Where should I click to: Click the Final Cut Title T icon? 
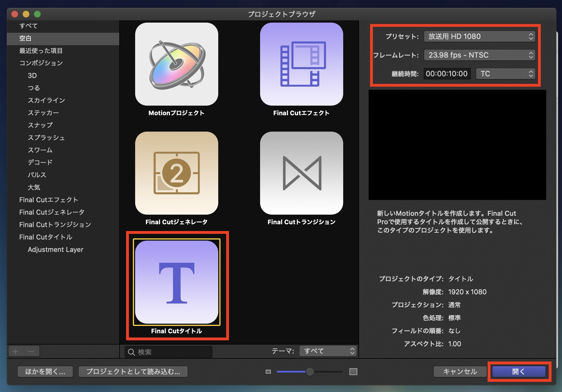[176, 282]
